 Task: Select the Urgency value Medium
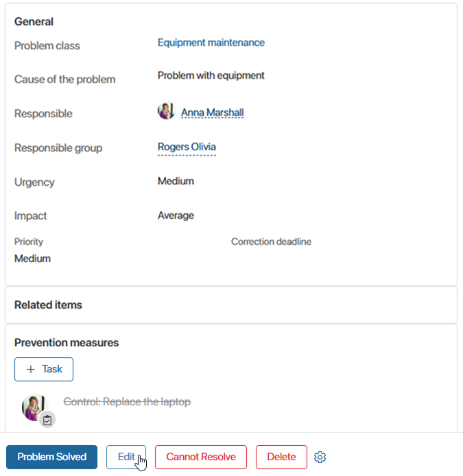[176, 181]
